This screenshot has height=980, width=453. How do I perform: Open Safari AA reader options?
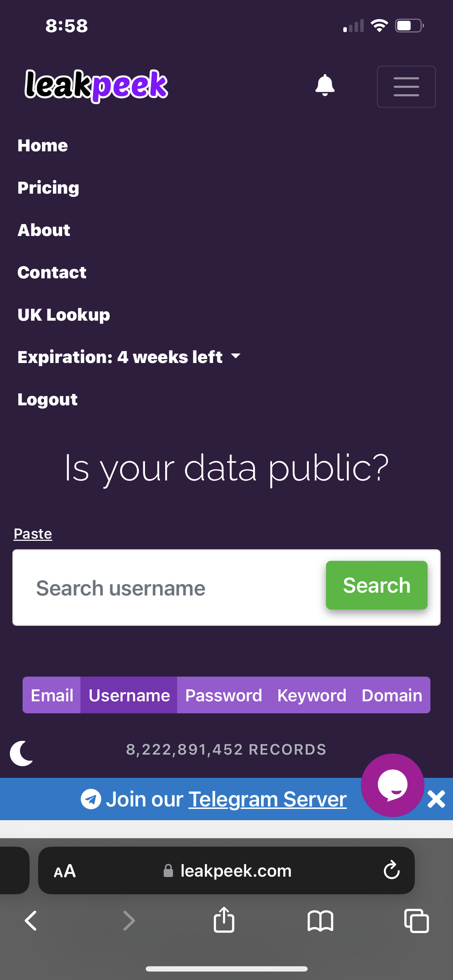pos(65,871)
